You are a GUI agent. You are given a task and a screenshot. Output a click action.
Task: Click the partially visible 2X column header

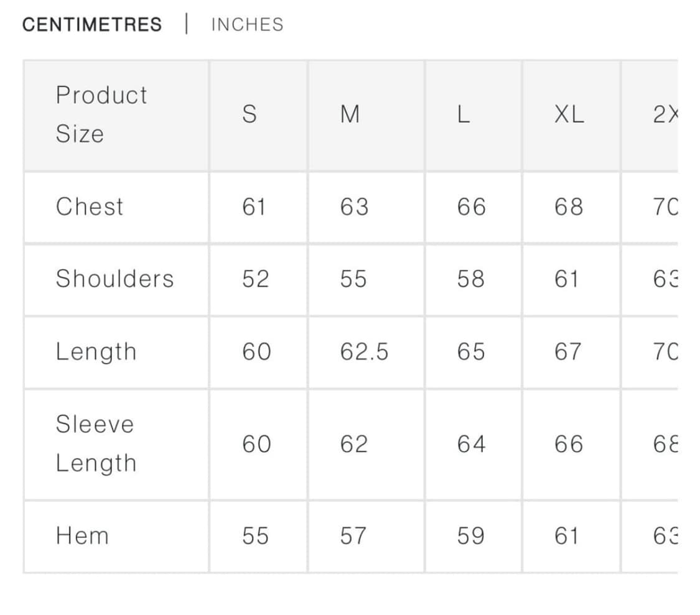point(664,114)
